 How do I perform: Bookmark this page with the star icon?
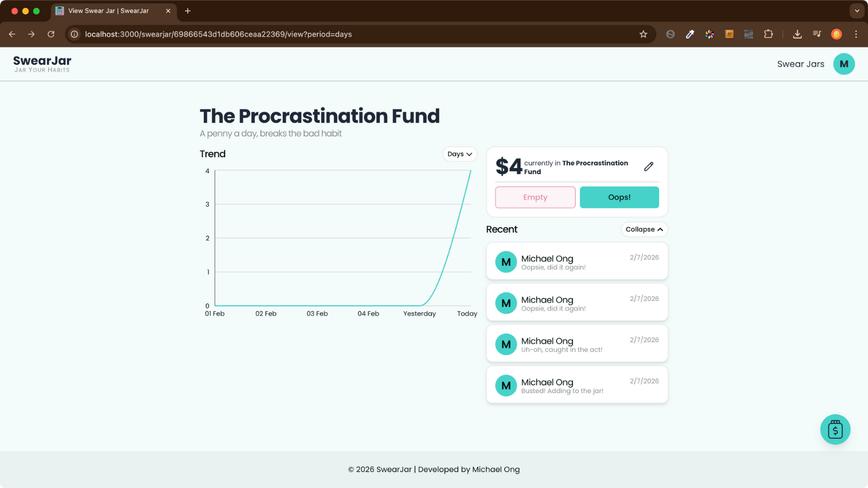point(643,34)
